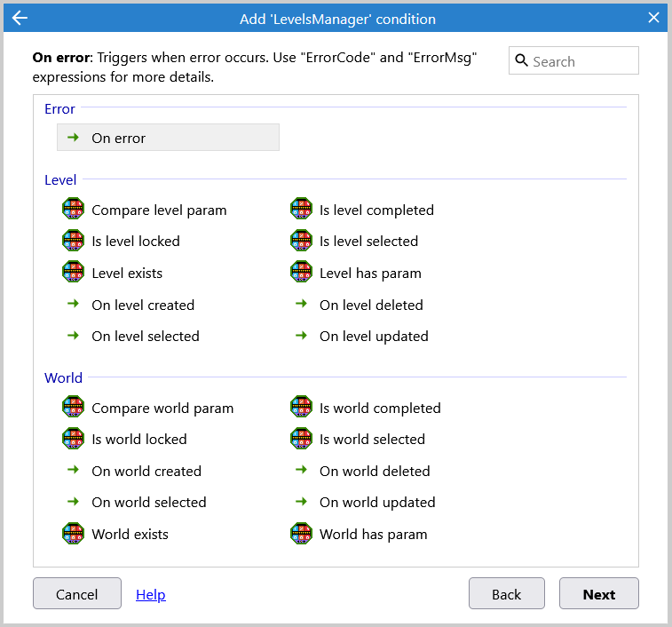Click the Back button

pos(506,594)
